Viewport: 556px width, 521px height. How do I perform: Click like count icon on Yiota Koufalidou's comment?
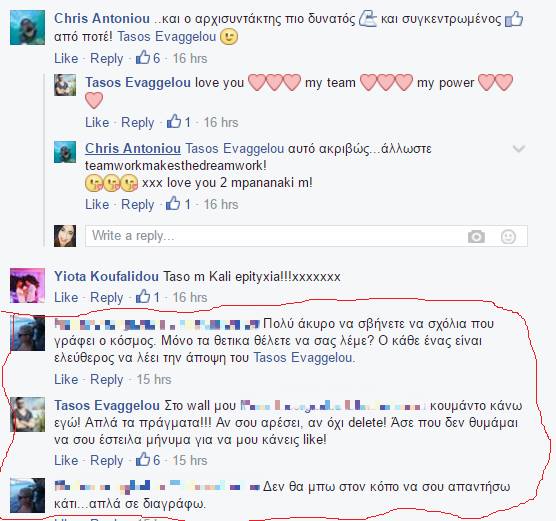tap(148, 297)
